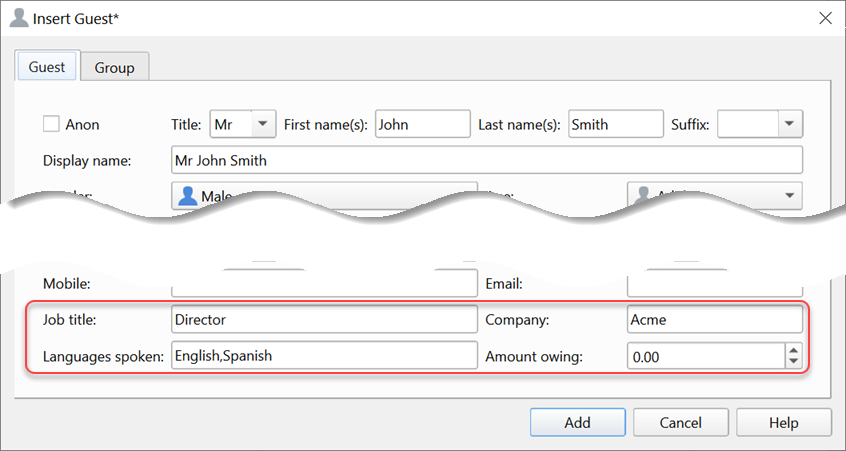Click the Last name(s) field with Smith
Image resolution: width=846 pixels, height=451 pixels.
615,124
